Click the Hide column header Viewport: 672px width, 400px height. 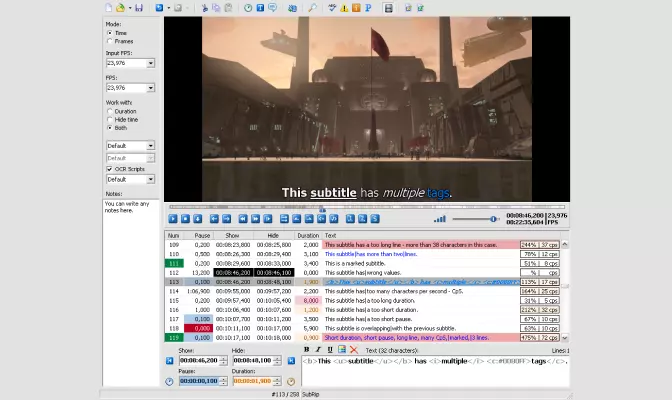coord(274,235)
